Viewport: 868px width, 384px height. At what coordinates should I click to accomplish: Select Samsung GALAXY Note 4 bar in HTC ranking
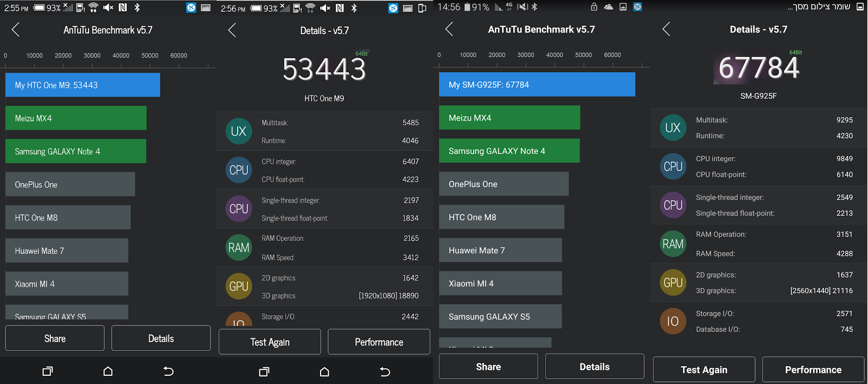tap(76, 151)
